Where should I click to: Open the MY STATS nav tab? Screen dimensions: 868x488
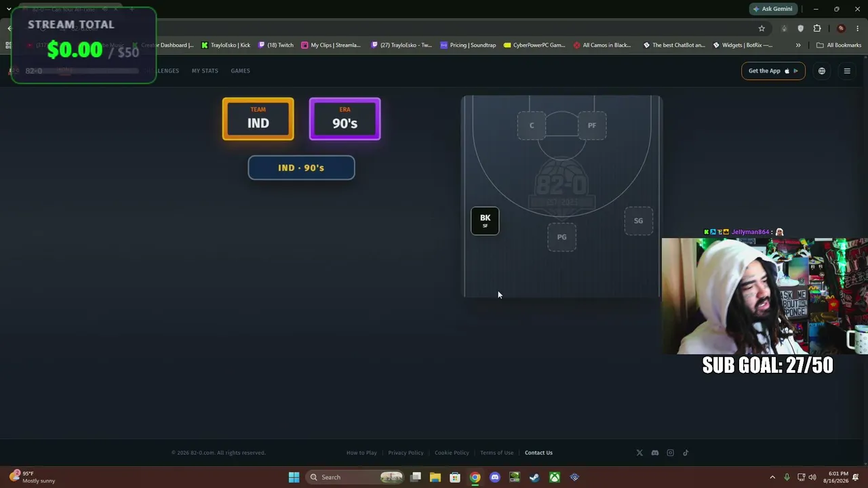coord(205,71)
